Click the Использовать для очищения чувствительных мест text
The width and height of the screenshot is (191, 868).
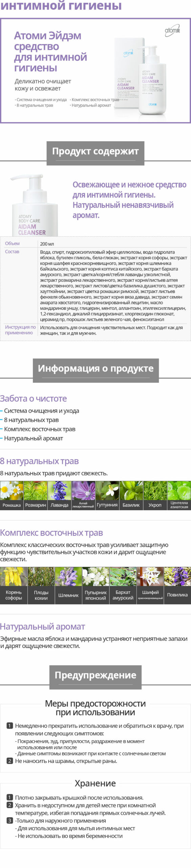111,330
